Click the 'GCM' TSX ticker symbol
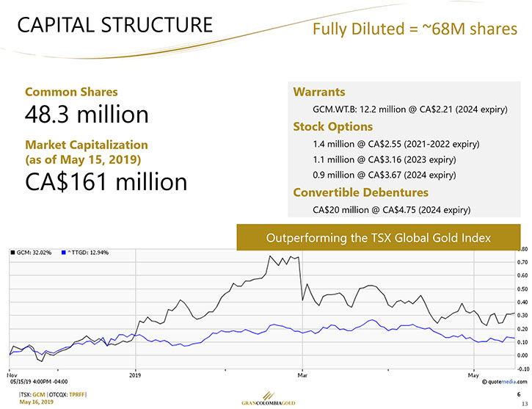The height and width of the screenshot is (409, 532). [39, 395]
